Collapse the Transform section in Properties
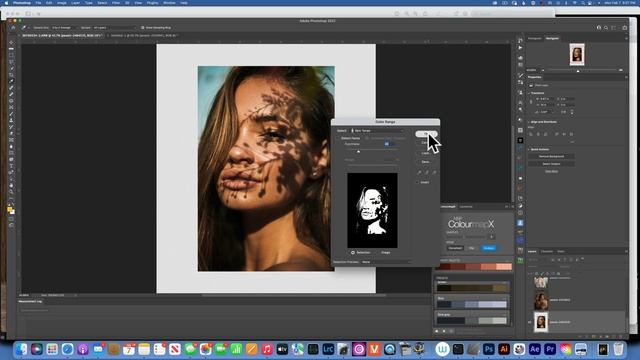 click(529, 93)
